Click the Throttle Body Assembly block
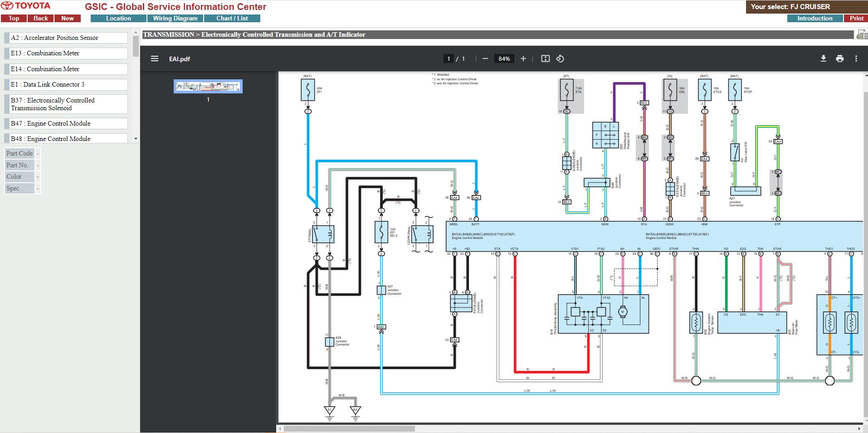The height and width of the screenshot is (433, 868). pos(603,314)
